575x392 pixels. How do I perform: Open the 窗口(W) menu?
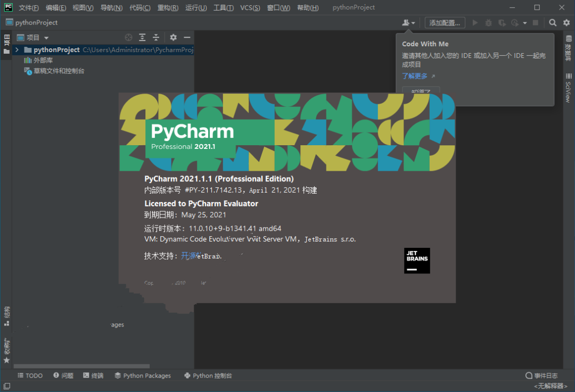point(278,7)
